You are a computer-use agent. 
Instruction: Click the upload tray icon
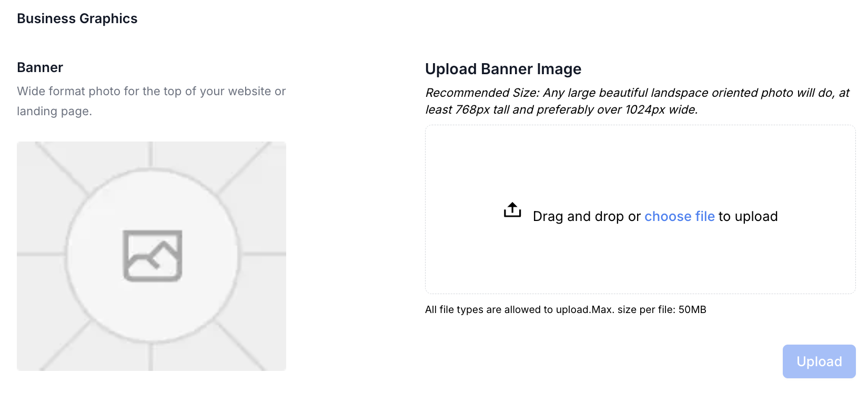tap(512, 210)
